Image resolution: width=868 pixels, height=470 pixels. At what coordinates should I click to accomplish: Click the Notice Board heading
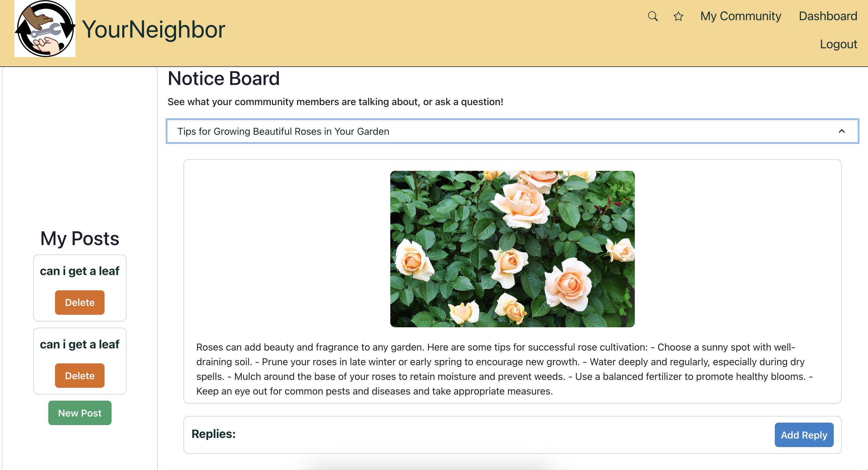[x=223, y=79]
